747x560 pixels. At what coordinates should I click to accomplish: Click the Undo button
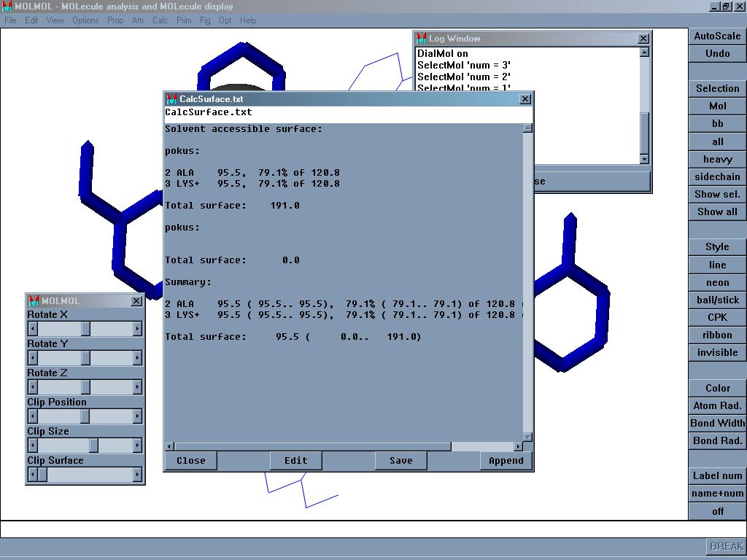pyautogui.click(x=717, y=53)
